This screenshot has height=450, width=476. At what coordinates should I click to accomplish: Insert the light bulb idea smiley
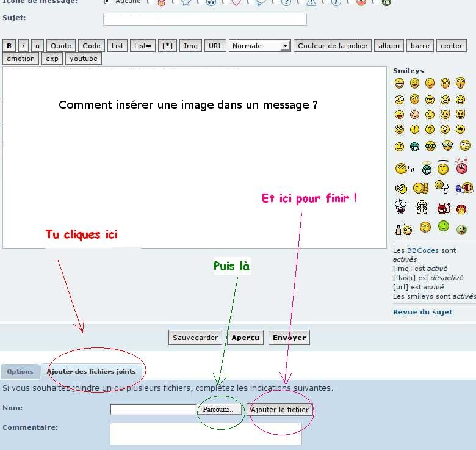point(445,129)
